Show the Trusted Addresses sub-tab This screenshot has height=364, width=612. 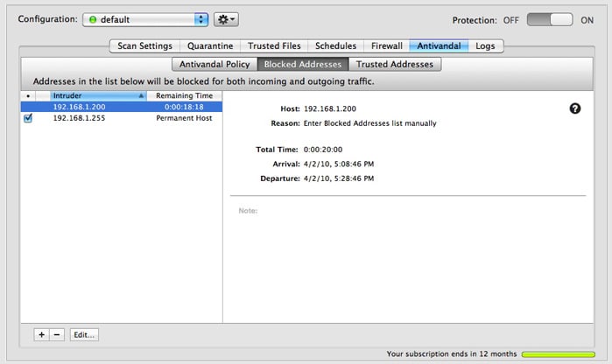click(x=395, y=65)
